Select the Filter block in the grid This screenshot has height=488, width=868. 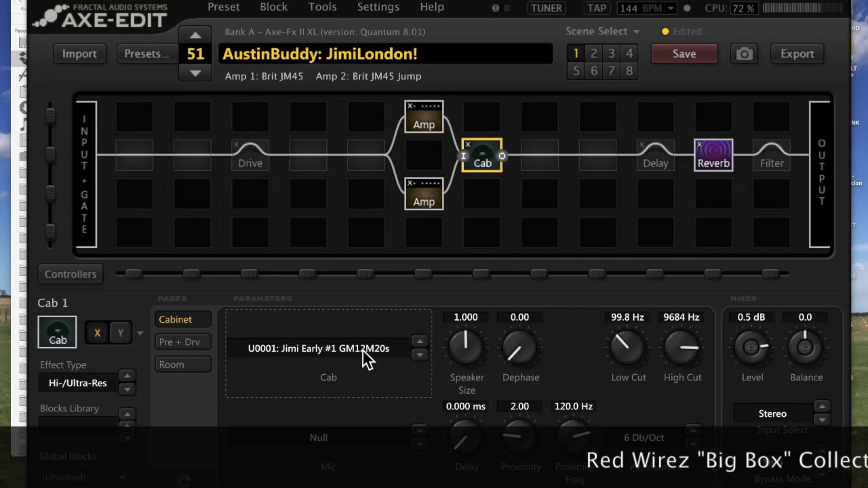[772, 155]
